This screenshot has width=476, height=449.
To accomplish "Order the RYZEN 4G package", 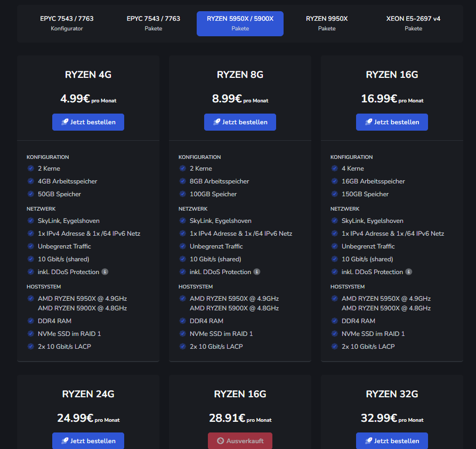I will [88, 122].
